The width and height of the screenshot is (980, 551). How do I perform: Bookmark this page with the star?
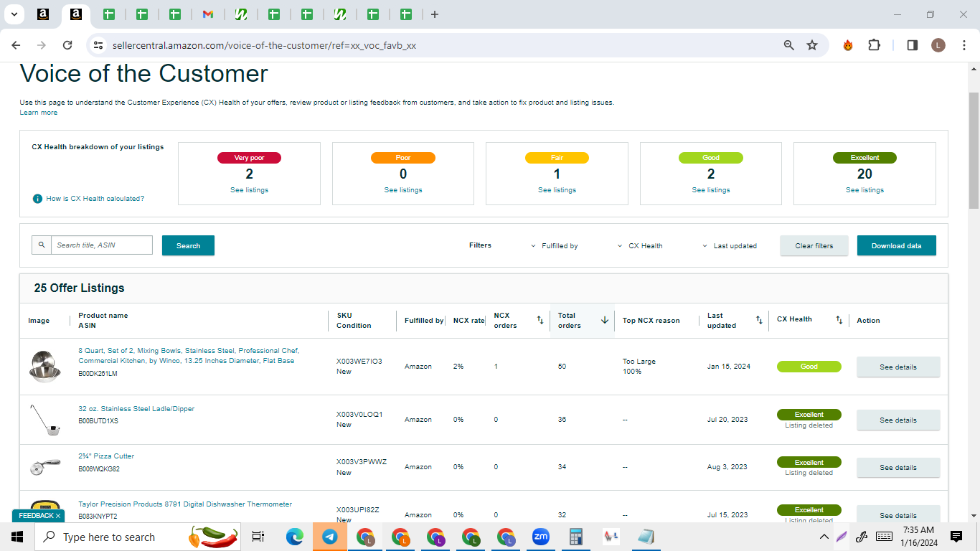pos(812,45)
